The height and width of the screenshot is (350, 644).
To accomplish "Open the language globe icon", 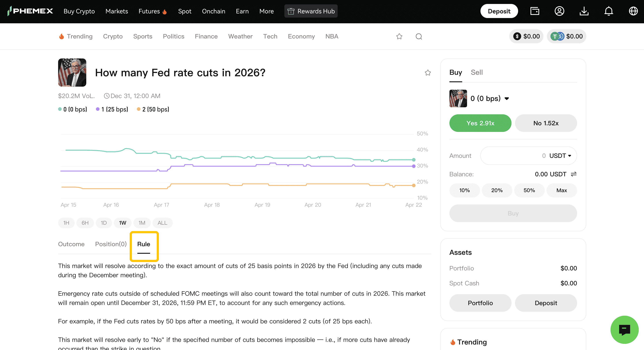I will (x=633, y=11).
